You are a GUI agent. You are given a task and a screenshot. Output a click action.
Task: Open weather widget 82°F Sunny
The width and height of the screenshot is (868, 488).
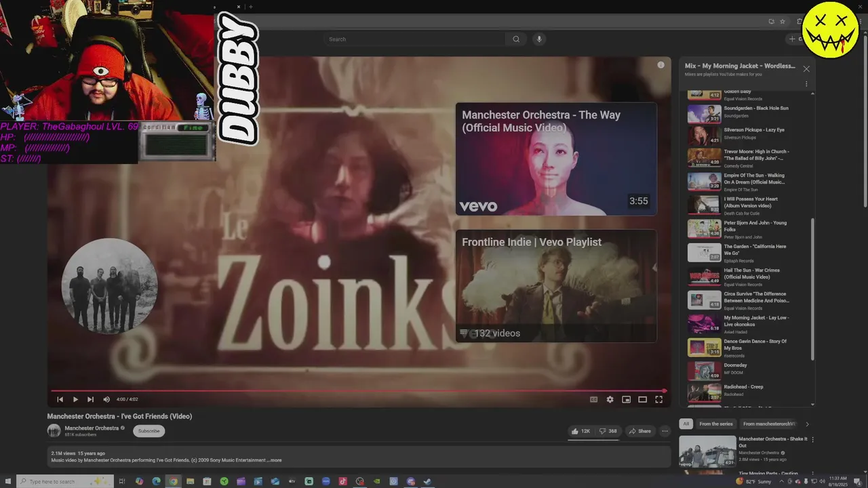753,481
